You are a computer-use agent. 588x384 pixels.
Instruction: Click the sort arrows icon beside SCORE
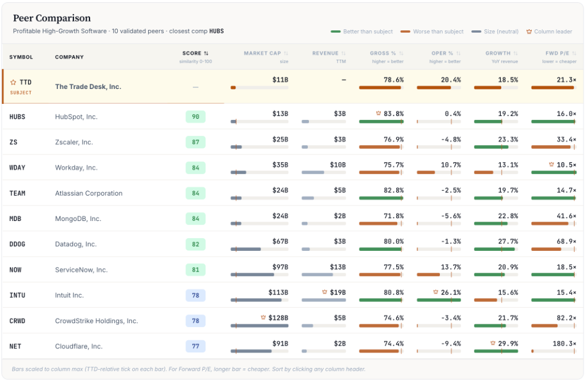206,53
